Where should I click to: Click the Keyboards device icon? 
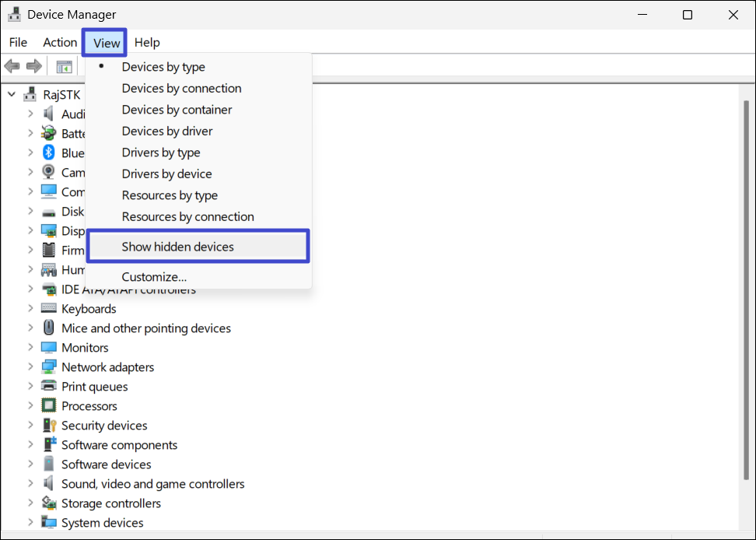coord(49,309)
